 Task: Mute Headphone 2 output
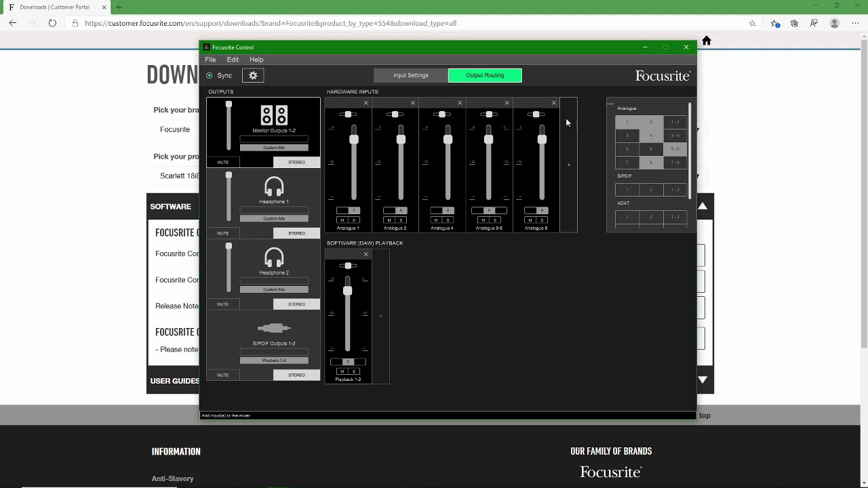click(223, 304)
